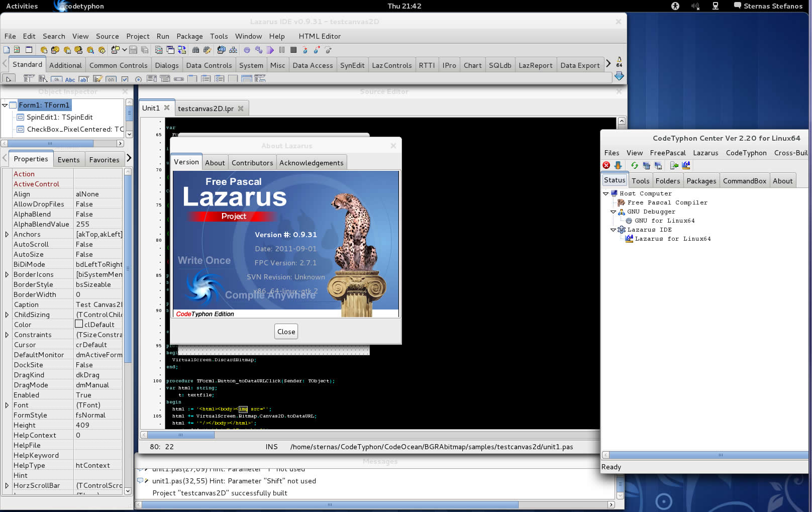Click the red X icon in CodeTyphon Center

[606, 165]
